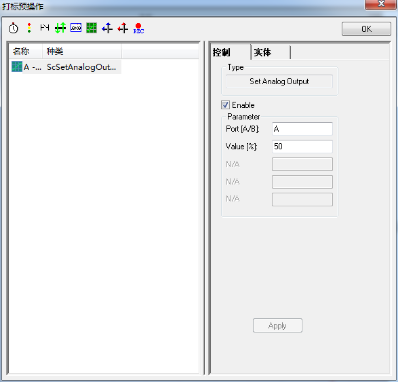Screen dimensions: 399x383
Task: Click the traffic light icon in toolbar
Action: (x=29, y=28)
